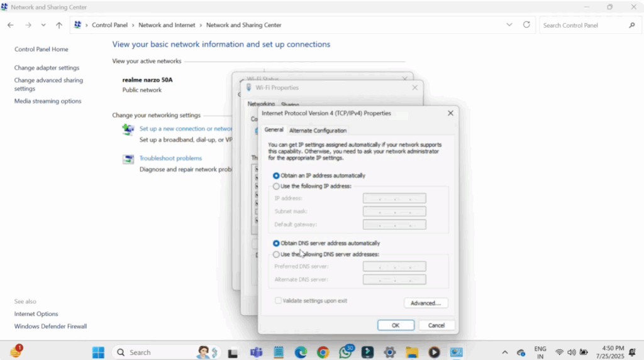
Task: Open Windows Defender Firewall link
Action: click(x=50, y=326)
